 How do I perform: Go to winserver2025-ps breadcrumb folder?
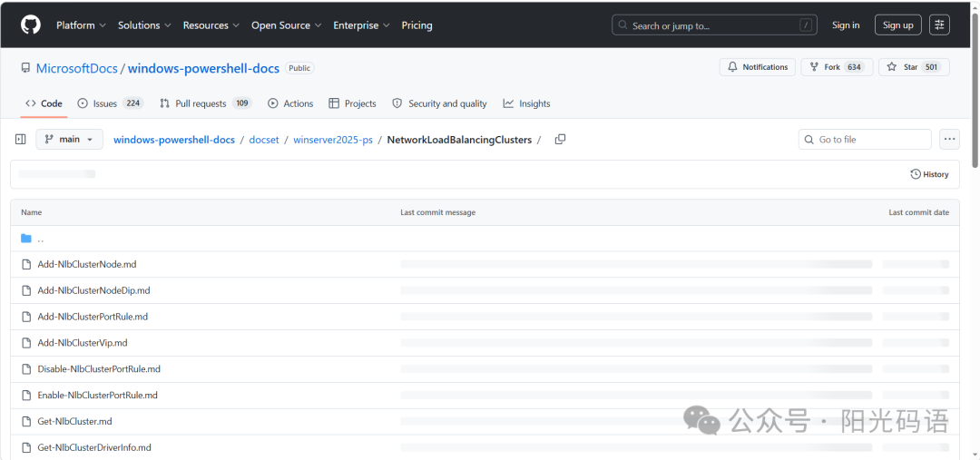click(x=332, y=140)
